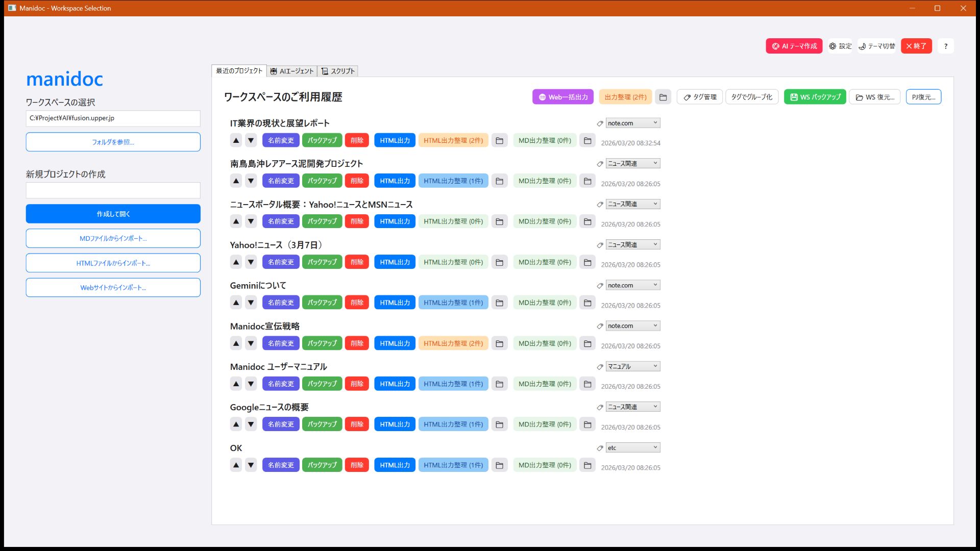Open MD output folder for Googleニュースの概要 project
This screenshot has height=551, width=980.
click(x=588, y=424)
